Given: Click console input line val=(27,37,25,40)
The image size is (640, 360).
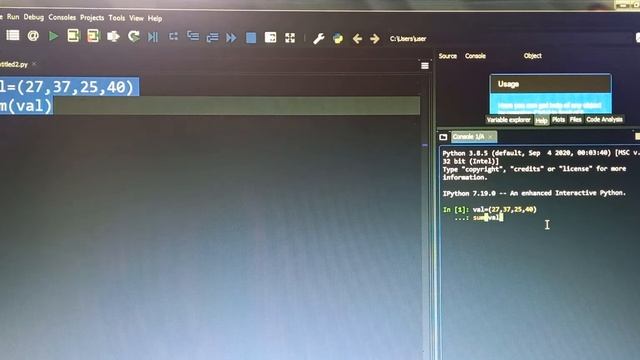Looking at the screenshot, I should (504, 209).
